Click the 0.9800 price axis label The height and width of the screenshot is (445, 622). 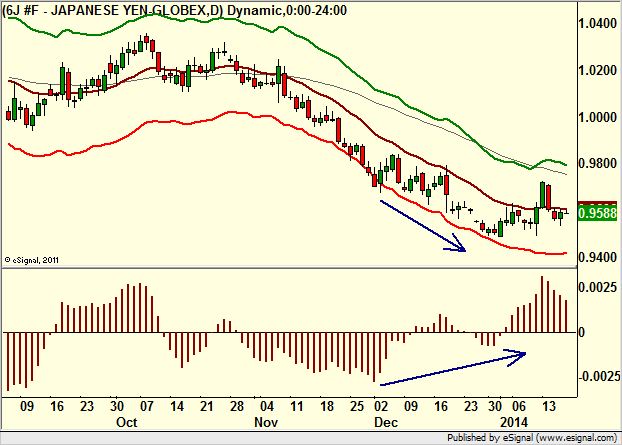597,163
